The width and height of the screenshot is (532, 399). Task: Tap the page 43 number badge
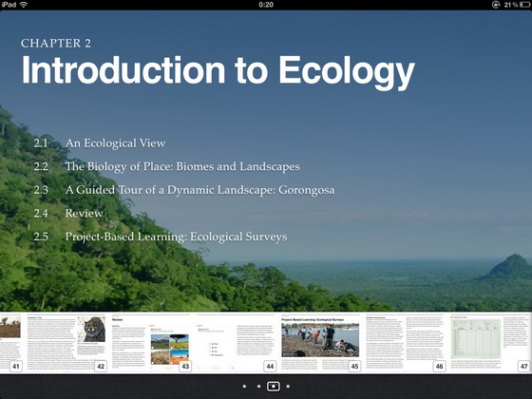click(185, 367)
